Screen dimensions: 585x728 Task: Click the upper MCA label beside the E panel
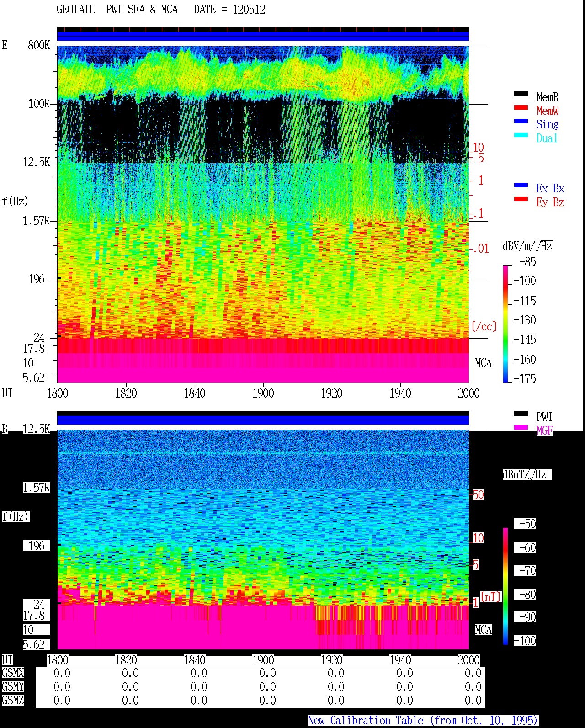(x=483, y=363)
